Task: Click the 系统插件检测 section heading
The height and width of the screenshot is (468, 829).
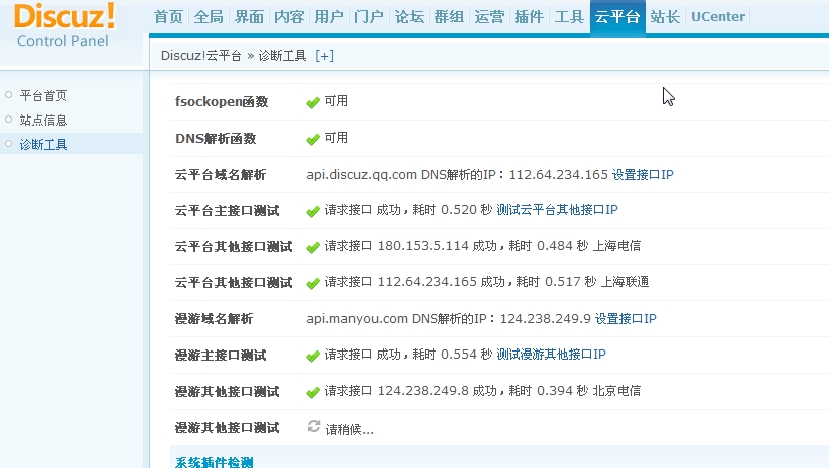Action: (214, 462)
